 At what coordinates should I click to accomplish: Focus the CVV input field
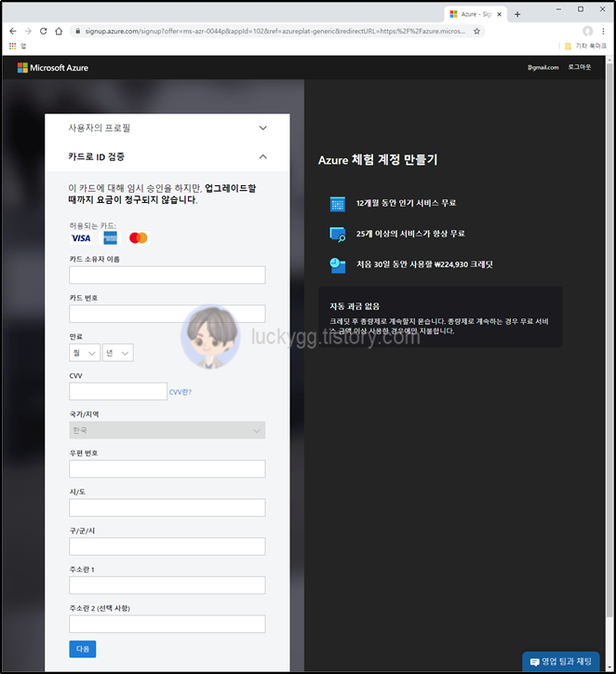click(x=118, y=392)
